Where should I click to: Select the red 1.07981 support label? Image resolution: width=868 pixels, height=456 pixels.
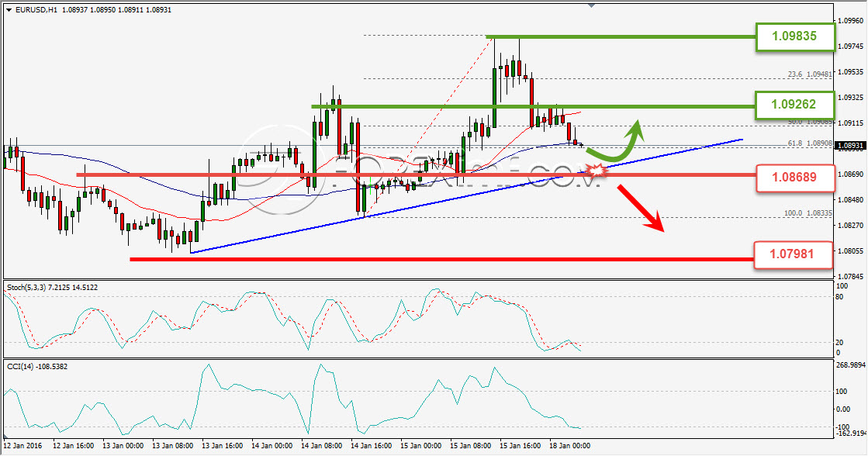coord(793,254)
